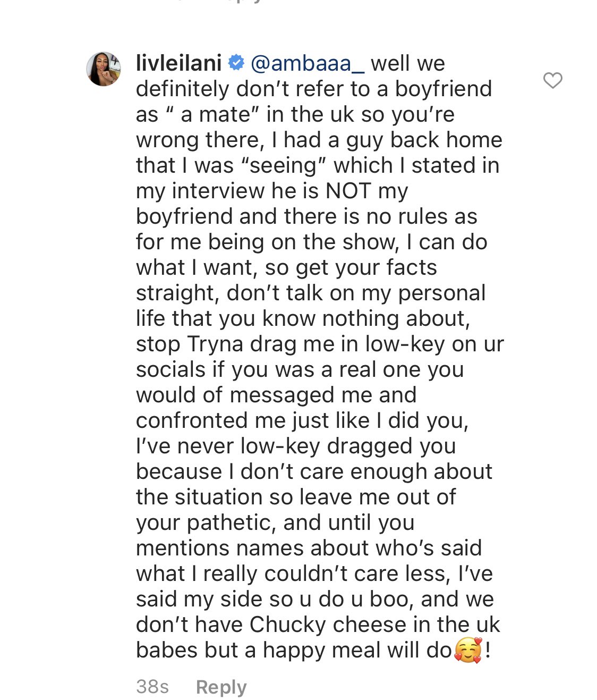The width and height of the screenshot is (597, 700).
Task: Click the word Tryna in the comment
Action: (216, 344)
